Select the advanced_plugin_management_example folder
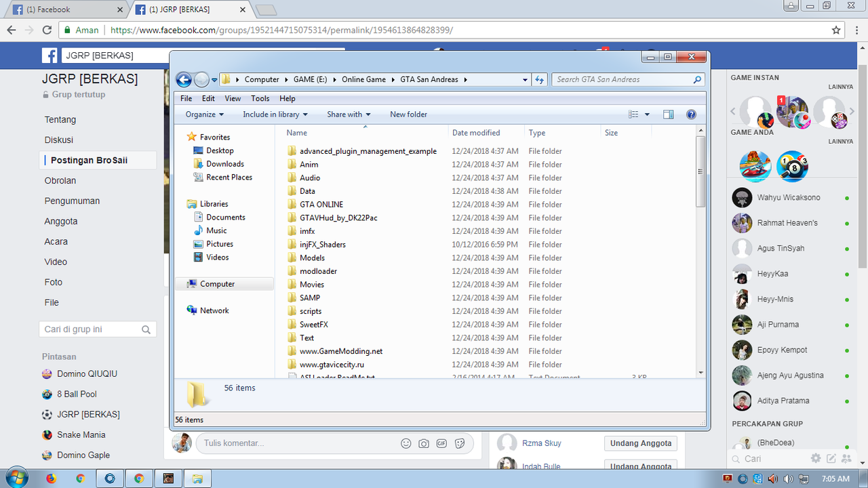 point(368,151)
